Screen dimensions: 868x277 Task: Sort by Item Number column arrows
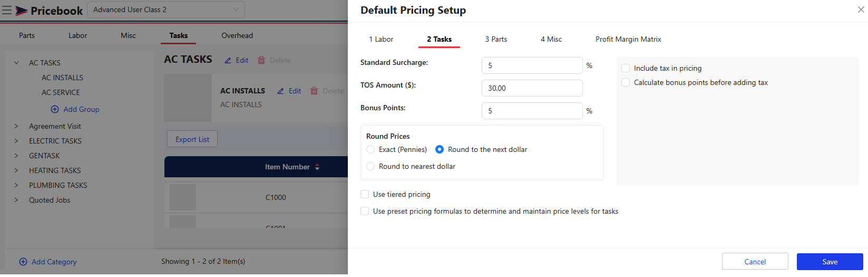tap(317, 167)
